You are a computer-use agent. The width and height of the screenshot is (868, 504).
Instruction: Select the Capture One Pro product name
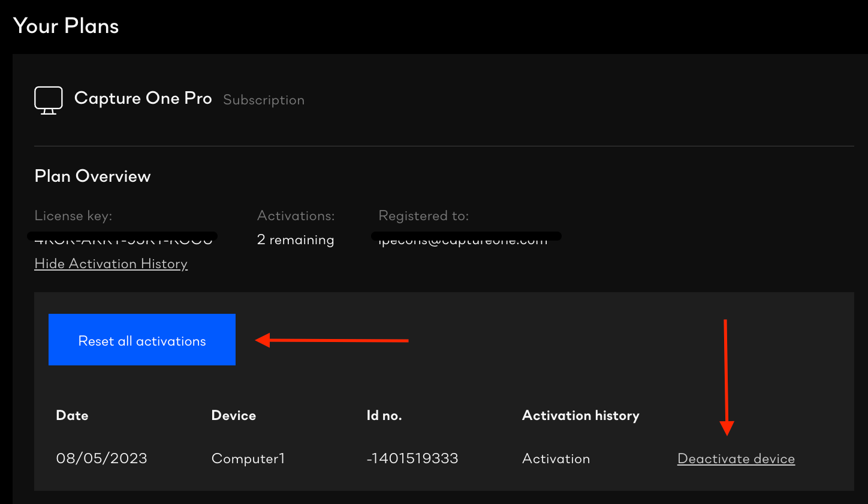(143, 98)
